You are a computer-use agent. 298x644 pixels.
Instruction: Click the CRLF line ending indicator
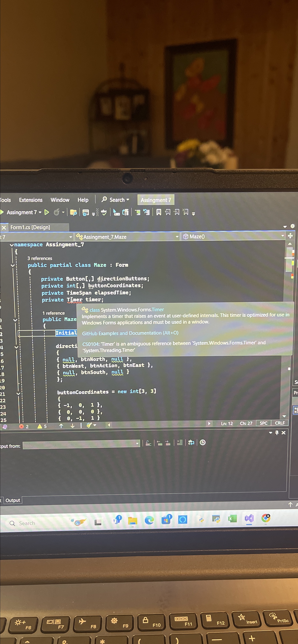pyautogui.click(x=280, y=423)
